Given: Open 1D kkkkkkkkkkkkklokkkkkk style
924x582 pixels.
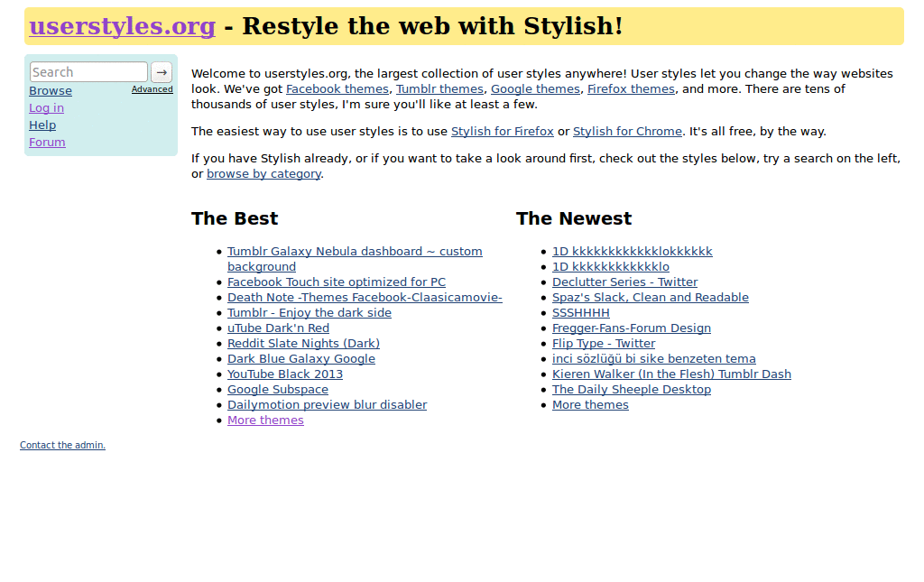Looking at the screenshot, I should pyautogui.click(x=633, y=252).
